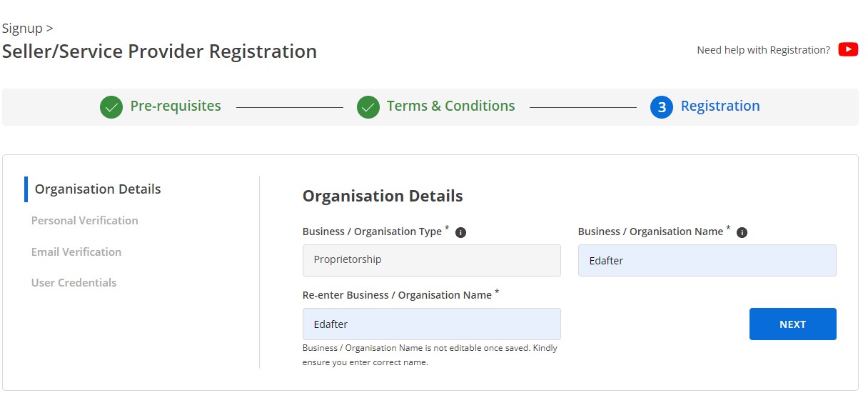This screenshot has width=868, height=408.
Task: Click the Pre-requisites step label
Action: tap(176, 106)
